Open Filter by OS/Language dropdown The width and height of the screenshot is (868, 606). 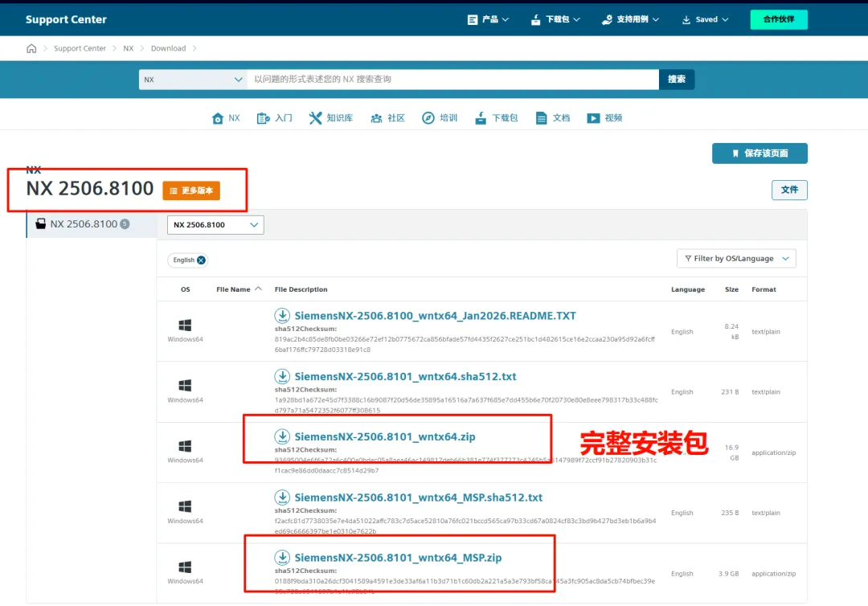[x=736, y=259]
